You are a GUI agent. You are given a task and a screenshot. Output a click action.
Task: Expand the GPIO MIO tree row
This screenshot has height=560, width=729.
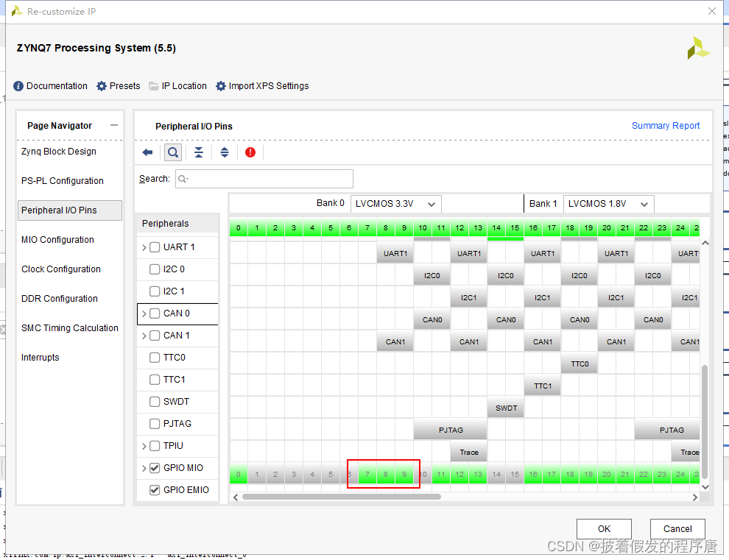coord(144,469)
